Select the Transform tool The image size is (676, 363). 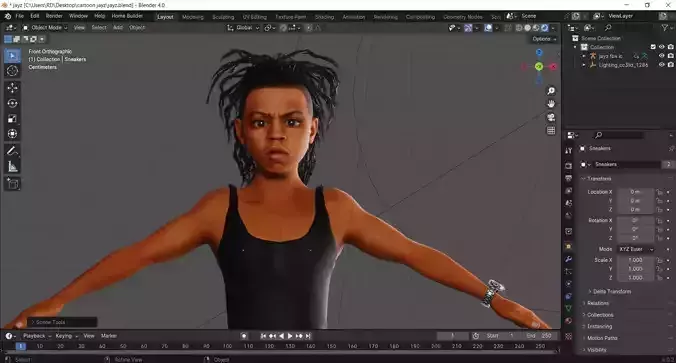click(12, 134)
